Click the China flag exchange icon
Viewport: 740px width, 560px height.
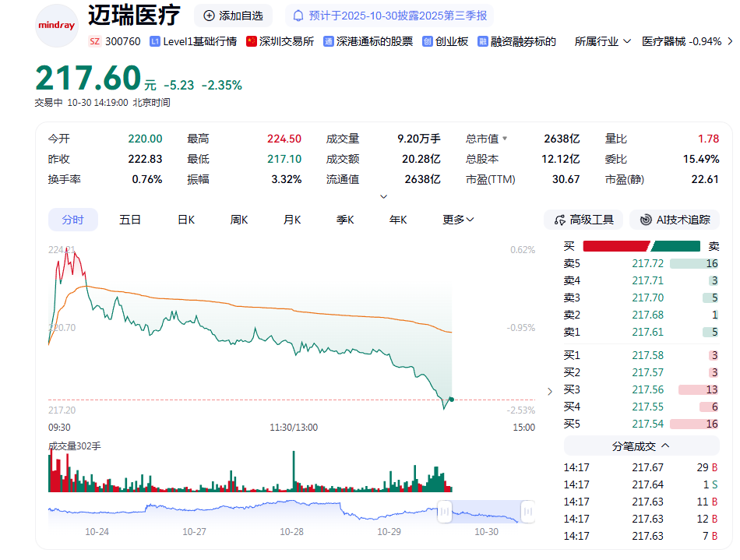point(252,41)
